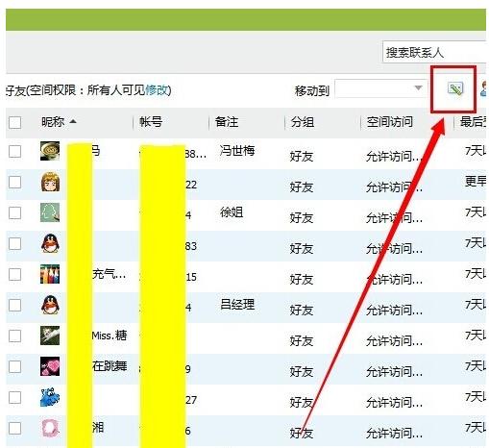Click the edit remark pencil icon
This screenshot has width=489, height=448.
pyautogui.click(x=455, y=88)
